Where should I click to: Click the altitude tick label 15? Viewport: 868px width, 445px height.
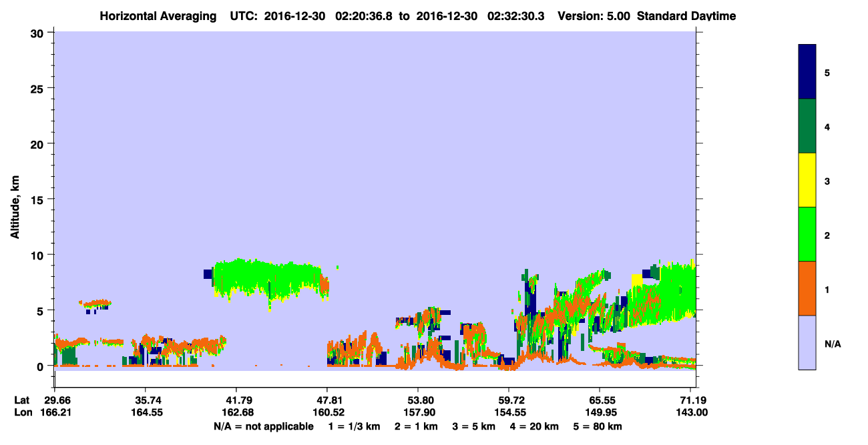tap(39, 199)
